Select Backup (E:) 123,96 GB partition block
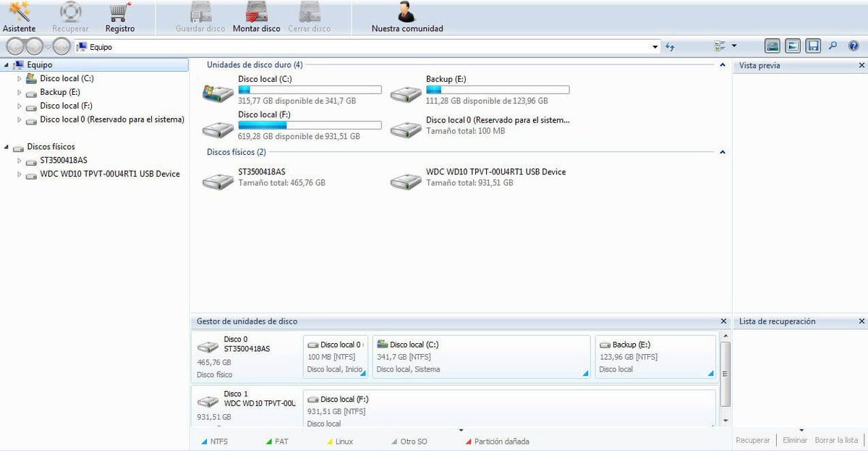This screenshot has width=868, height=451. point(655,356)
